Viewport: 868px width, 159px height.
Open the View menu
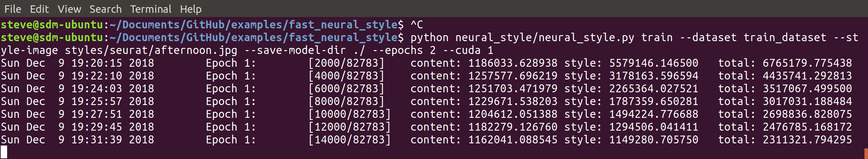pyautogui.click(x=69, y=9)
